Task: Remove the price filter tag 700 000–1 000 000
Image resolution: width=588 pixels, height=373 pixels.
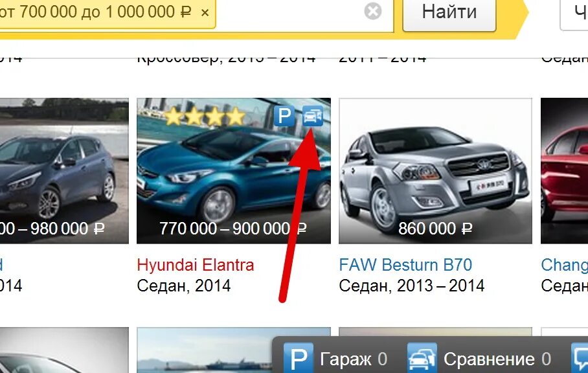Action: 205,13
